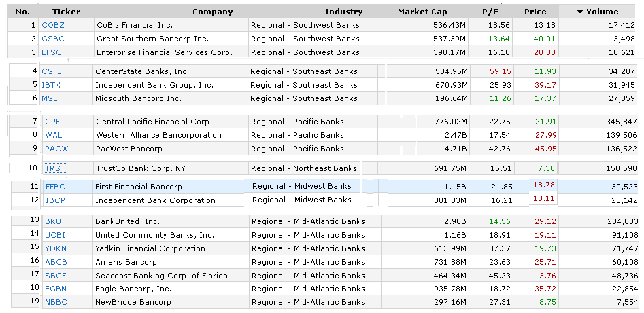Viewport: 644px width, 313px height.
Task: Open the NBBC ticker link
Action: (x=56, y=302)
